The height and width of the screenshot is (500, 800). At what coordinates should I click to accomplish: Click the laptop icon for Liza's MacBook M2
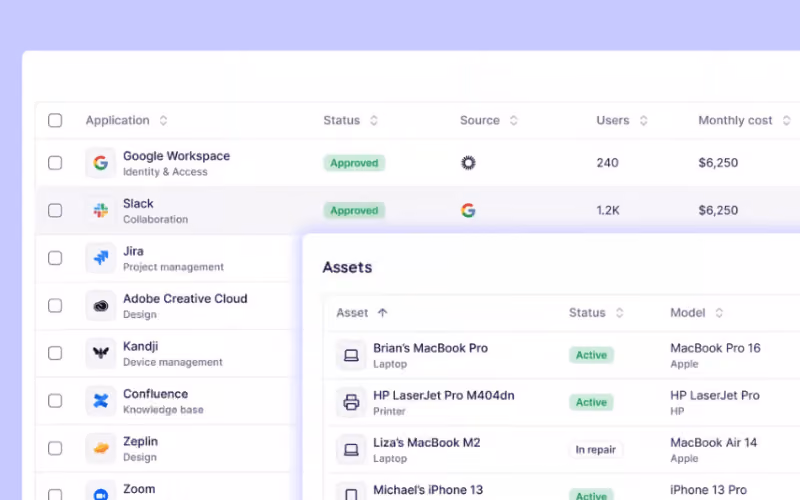click(x=351, y=449)
